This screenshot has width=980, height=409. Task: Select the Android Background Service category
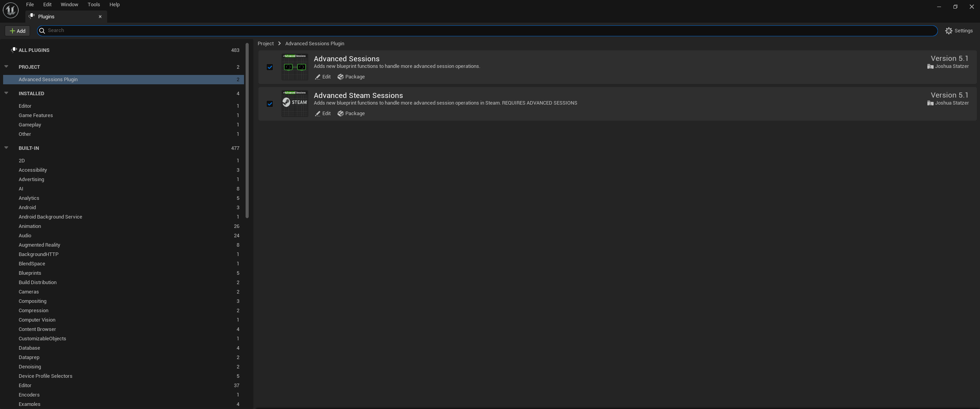[124, 217]
